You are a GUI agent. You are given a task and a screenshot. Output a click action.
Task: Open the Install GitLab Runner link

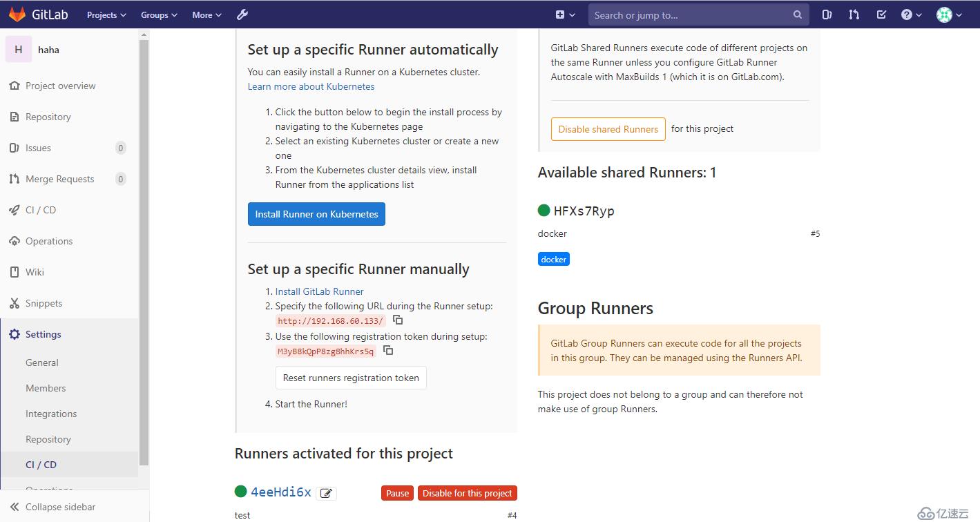click(x=319, y=291)
